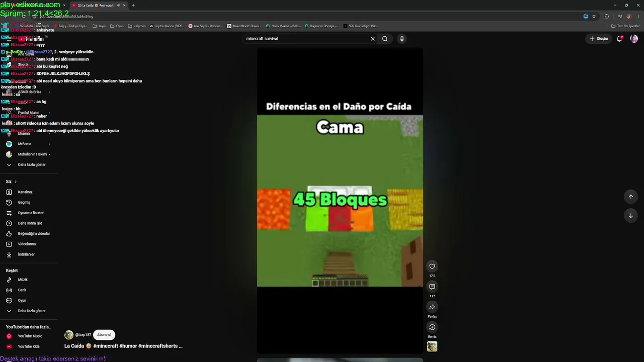Open Daha sonra izle list
This screenshot has height=362, width=644.
[x=29, y=223]
